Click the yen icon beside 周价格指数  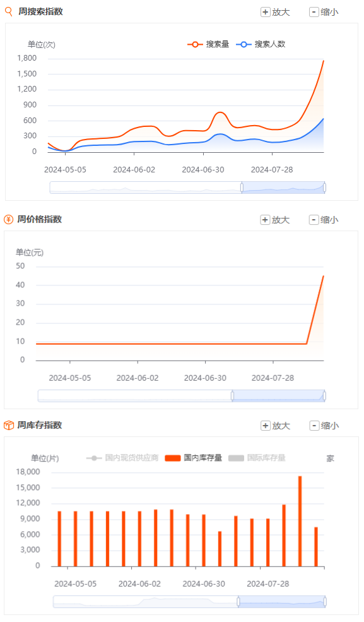[x=8, y=219]
